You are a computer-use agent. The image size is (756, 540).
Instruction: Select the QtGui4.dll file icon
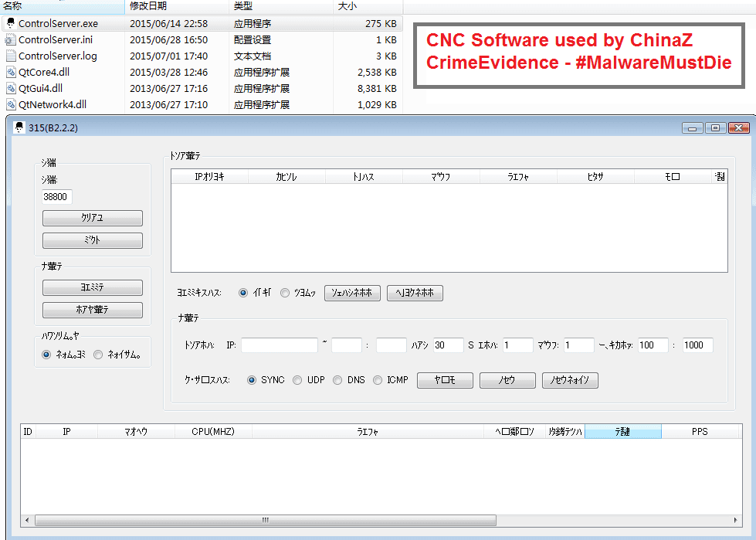[10, 88]
